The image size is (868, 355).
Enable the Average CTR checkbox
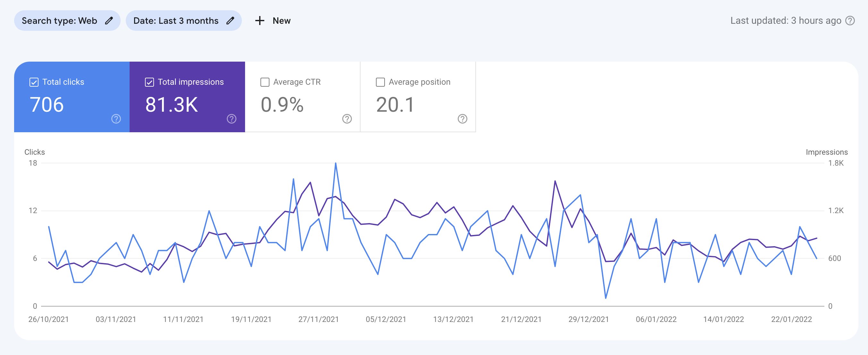[265, 82]
